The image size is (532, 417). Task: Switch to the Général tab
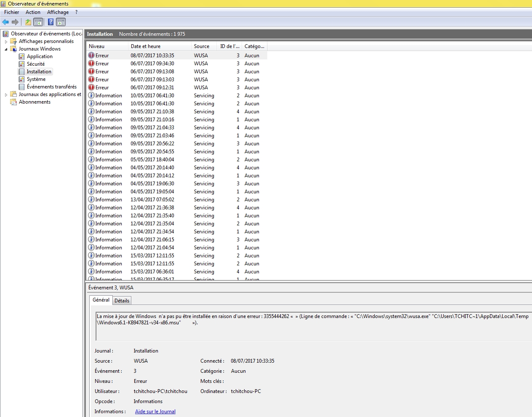[101, 300]
